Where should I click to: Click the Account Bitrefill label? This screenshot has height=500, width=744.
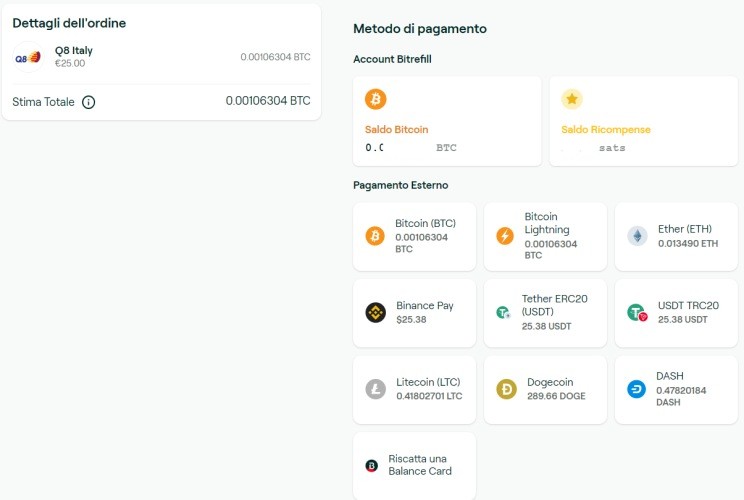[x=392, y=59]
